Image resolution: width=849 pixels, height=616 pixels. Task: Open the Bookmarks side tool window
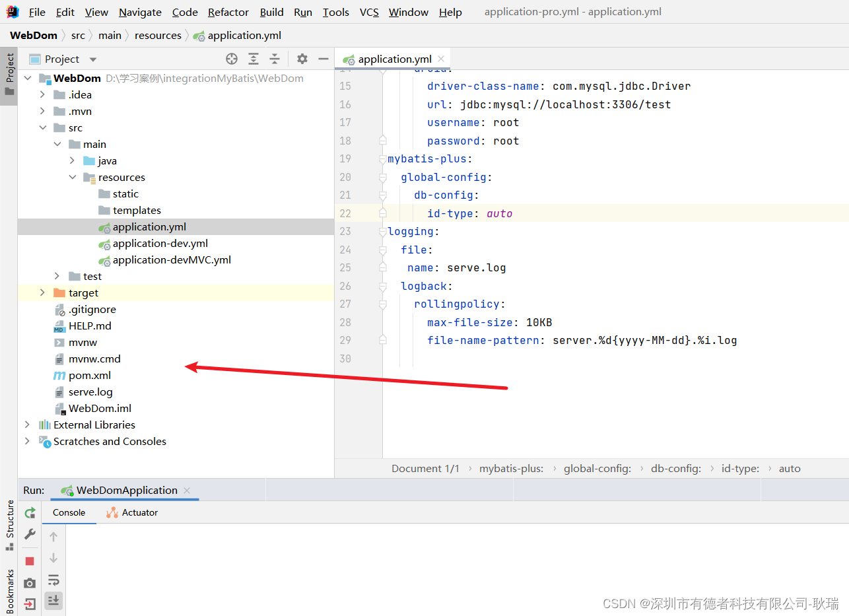[9, 590]
